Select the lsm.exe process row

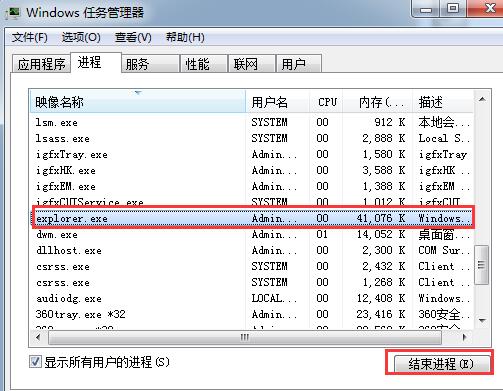click(x=252, y=122)
